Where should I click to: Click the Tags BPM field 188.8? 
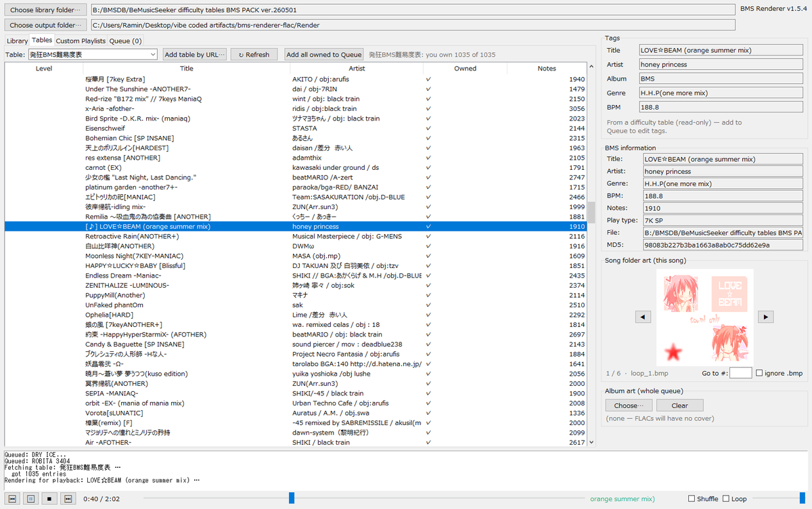coord(721,107)
